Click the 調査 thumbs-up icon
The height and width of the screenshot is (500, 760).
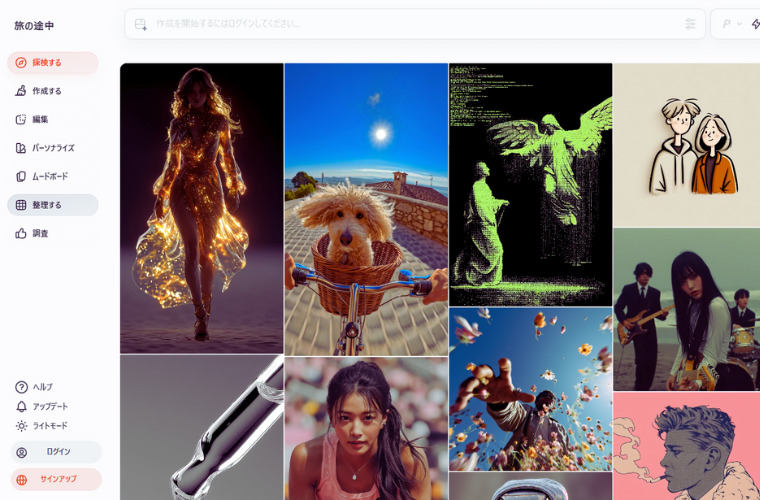(x=21, y=234)
